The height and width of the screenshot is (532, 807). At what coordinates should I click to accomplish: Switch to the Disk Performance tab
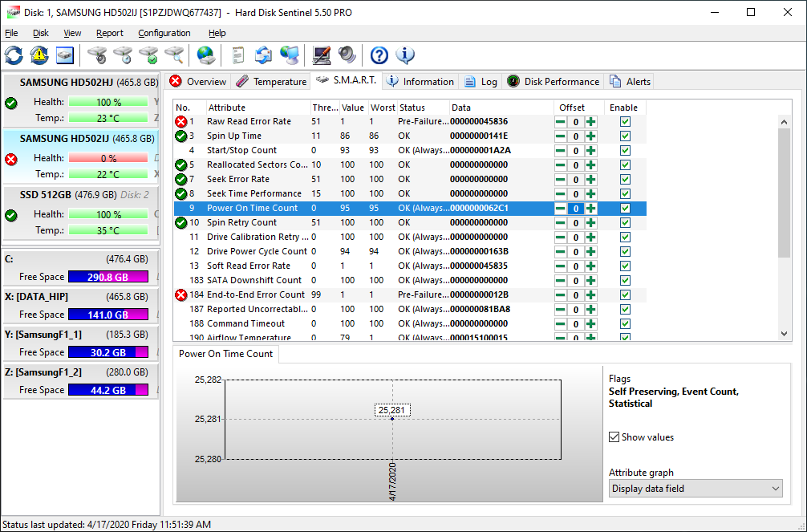(554, 82)
